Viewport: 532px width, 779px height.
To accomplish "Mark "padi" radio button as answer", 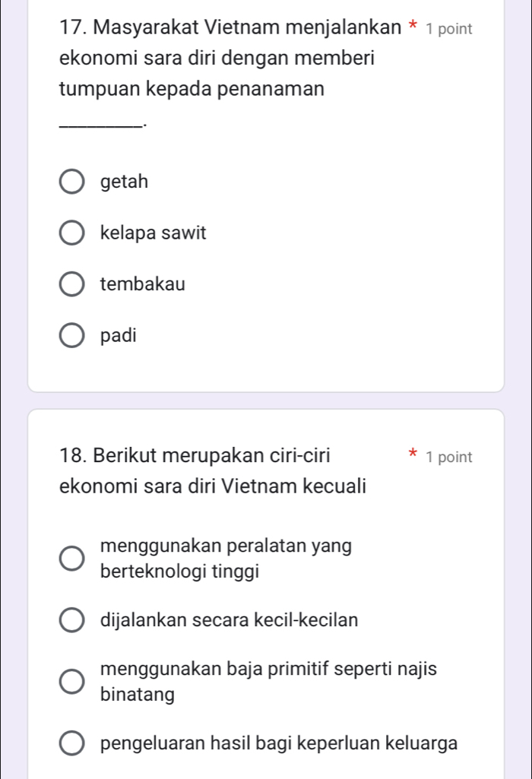I will 73,335.
